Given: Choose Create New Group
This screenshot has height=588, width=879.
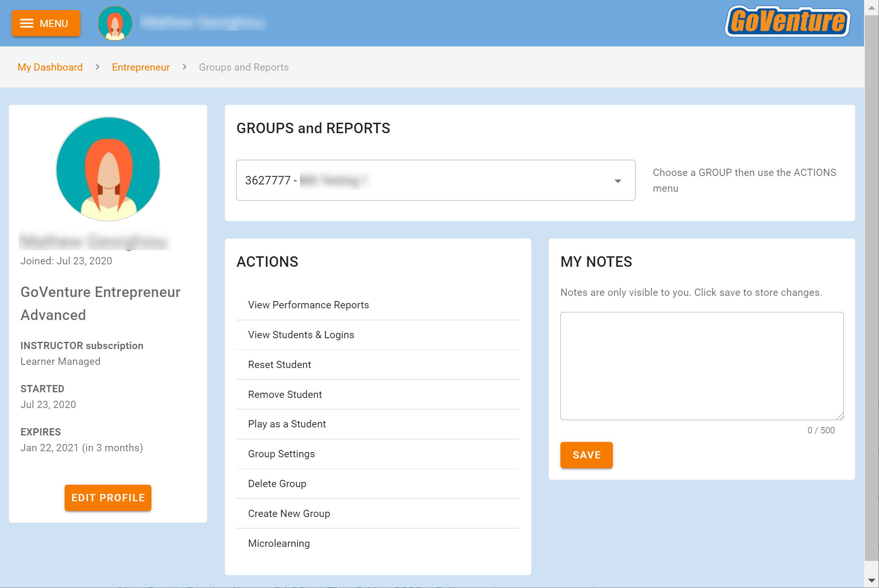Looking at the screenshot, I should (x=289, y=513).
